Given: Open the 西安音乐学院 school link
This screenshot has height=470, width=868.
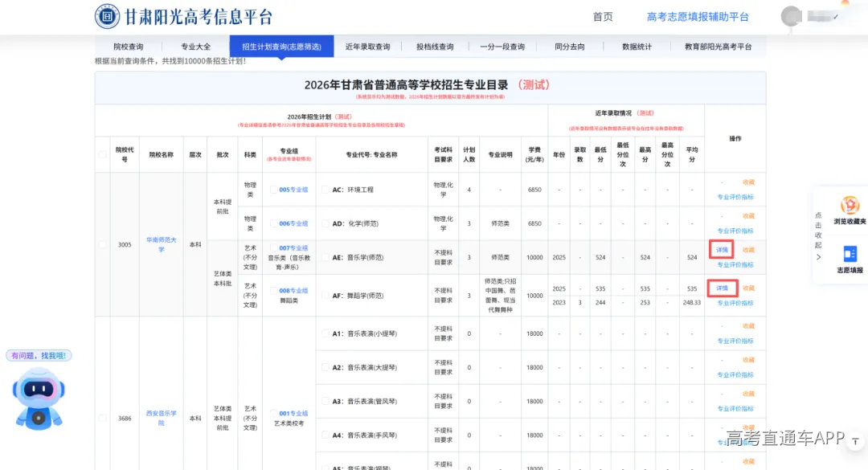Looking at the screenshot, I should click(161, 418).
